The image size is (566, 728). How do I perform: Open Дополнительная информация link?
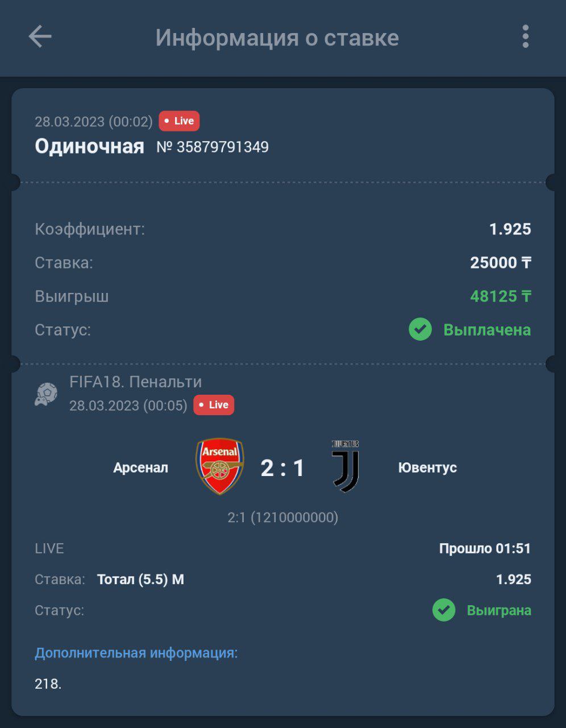pyautogui.click(x=136, y=653)
